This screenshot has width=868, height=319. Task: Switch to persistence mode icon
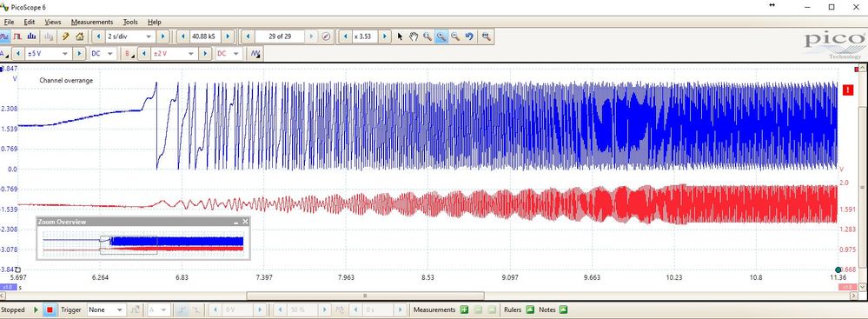17,37
